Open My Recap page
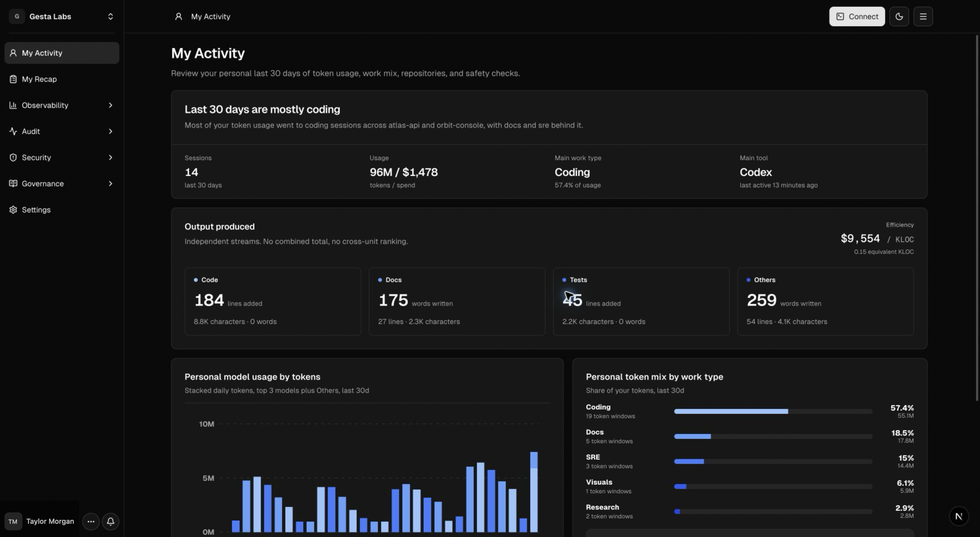Screen dimensions: 980x537 pyautogui.click(x=62, y=79)
